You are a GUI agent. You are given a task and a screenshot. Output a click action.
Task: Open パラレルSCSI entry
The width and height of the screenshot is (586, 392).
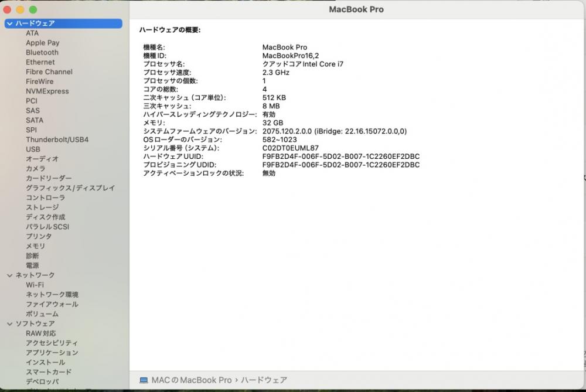tap(47, 227)
